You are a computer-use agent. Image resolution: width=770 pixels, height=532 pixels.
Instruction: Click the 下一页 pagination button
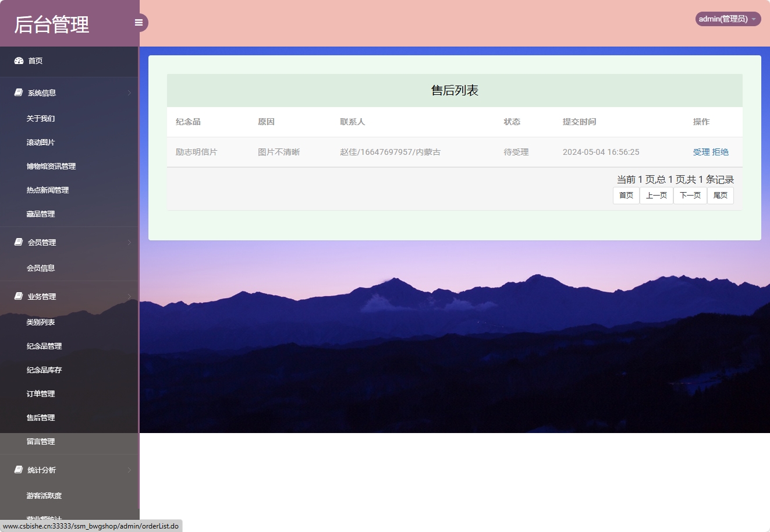click(690, 196)
